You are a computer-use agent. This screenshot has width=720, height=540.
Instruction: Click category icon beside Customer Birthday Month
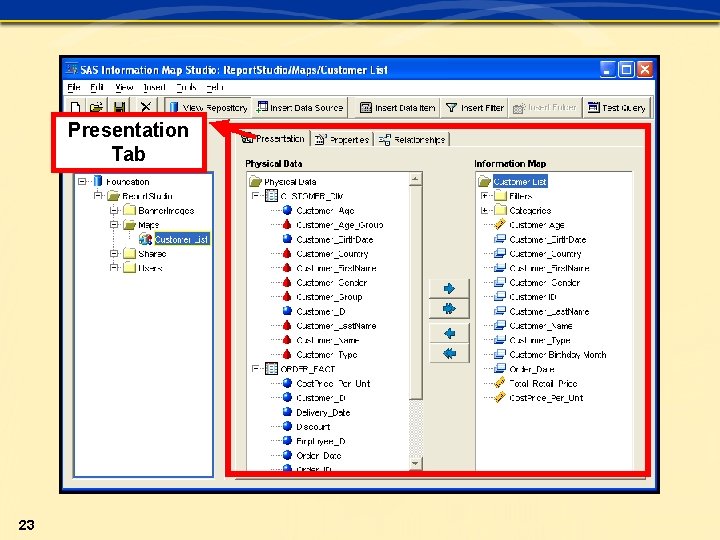500,354
